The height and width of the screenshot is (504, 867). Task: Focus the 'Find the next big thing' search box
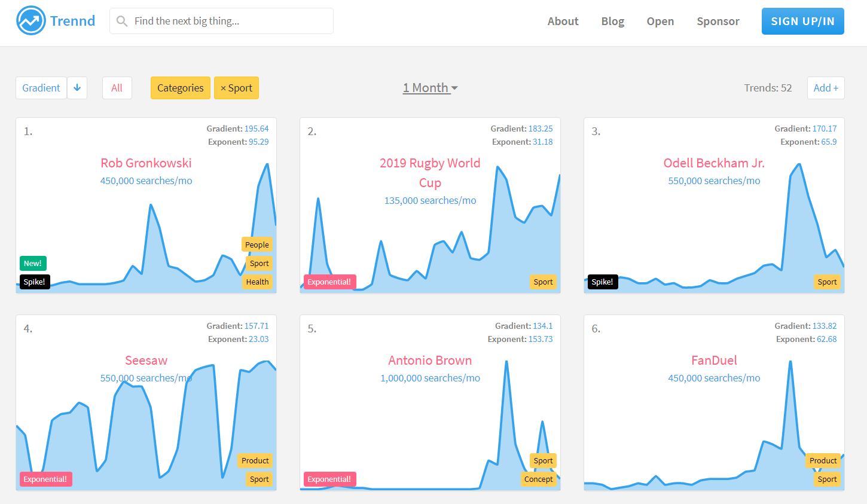coord(221,21)
